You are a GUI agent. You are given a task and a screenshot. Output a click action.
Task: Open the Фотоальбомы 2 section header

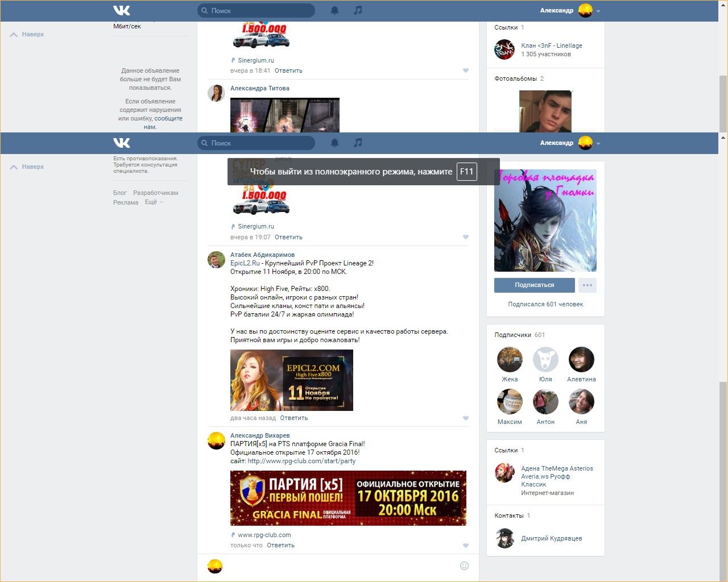(x=519, y=78)
